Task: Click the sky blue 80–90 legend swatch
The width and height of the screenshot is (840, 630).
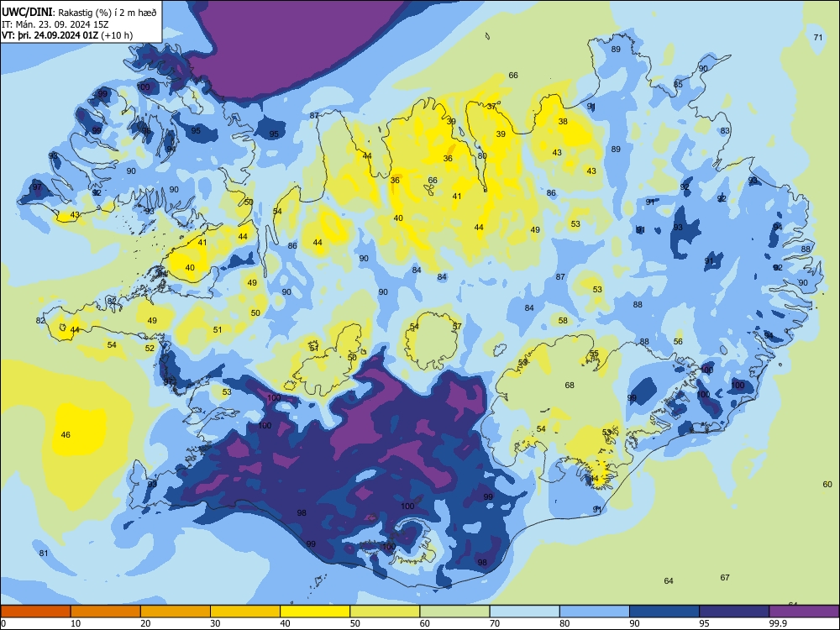Action: tap(595, 612)
